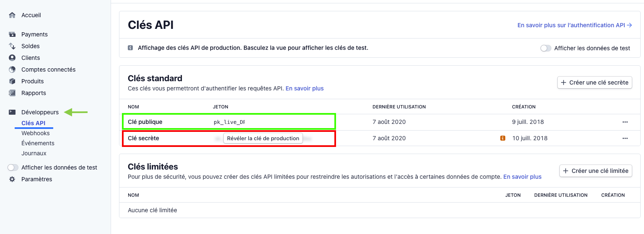Open Payments via its wallet icon

point(12,34)
